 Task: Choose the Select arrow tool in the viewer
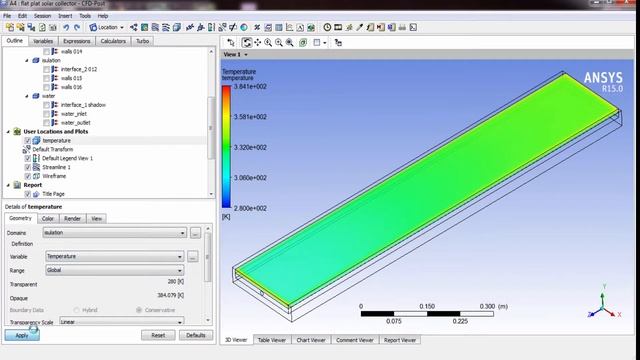(231, 42)
